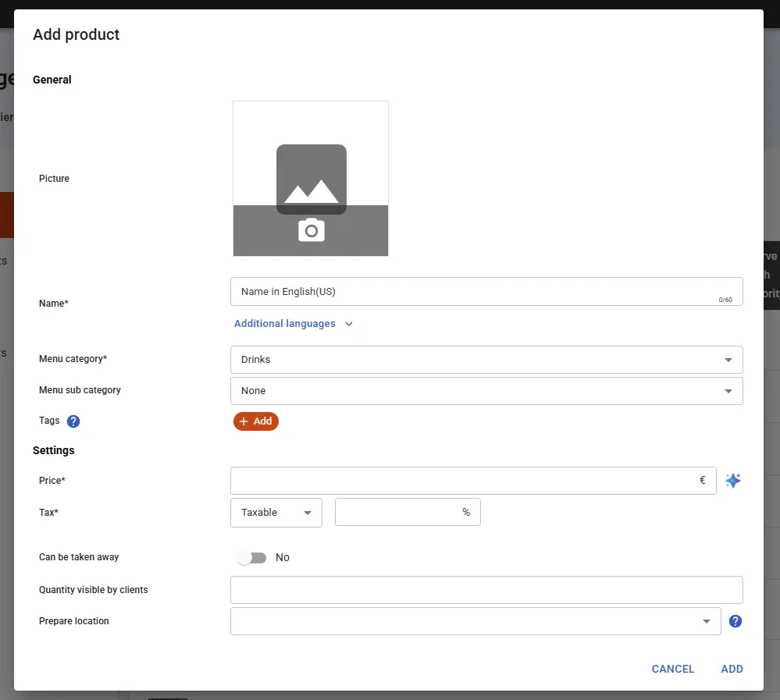Image resolution: width=780 pixels, height=700 pixels.
Task: Open the Tags help question icon
Action: coord(73,421)
